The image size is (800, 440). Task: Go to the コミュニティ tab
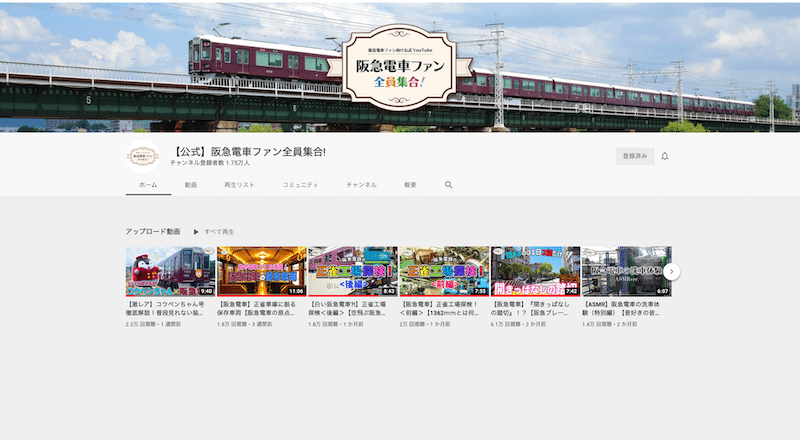coord(300,185)
